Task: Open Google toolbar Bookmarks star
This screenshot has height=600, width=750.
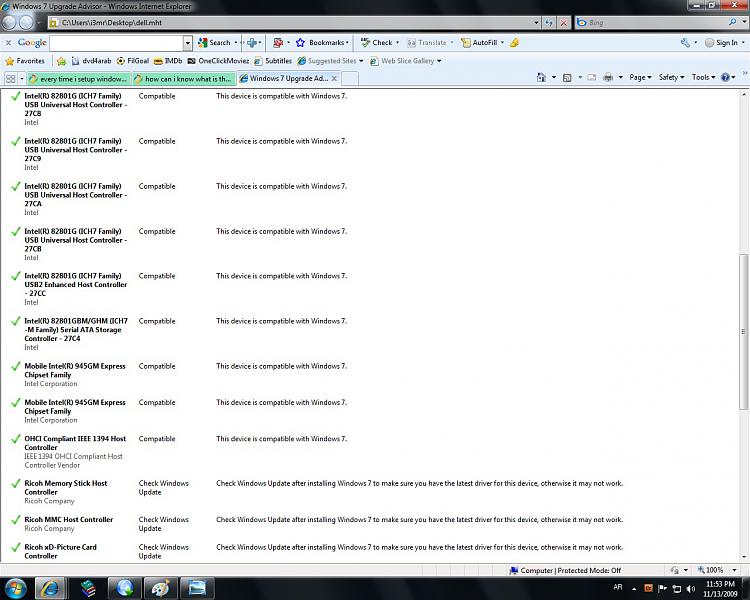Action: [321, 43]
